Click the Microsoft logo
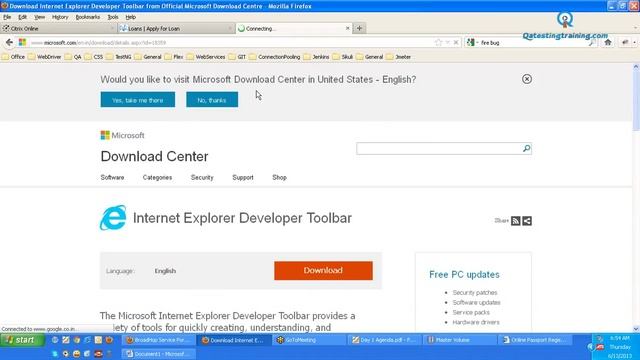640x360 pixels. click(122, 135)
